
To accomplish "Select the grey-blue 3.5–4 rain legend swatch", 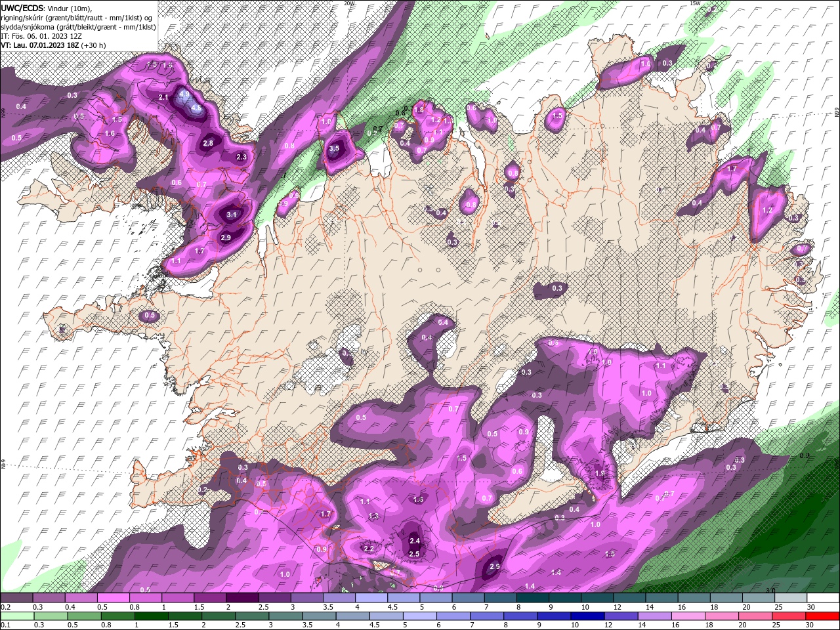I will 319,616.
